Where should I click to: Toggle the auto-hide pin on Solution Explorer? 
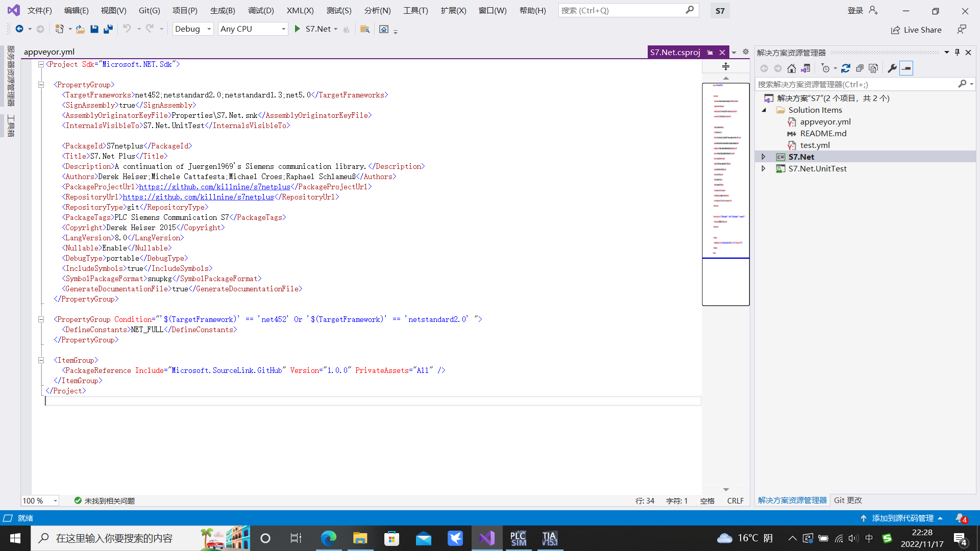point(957,53)
